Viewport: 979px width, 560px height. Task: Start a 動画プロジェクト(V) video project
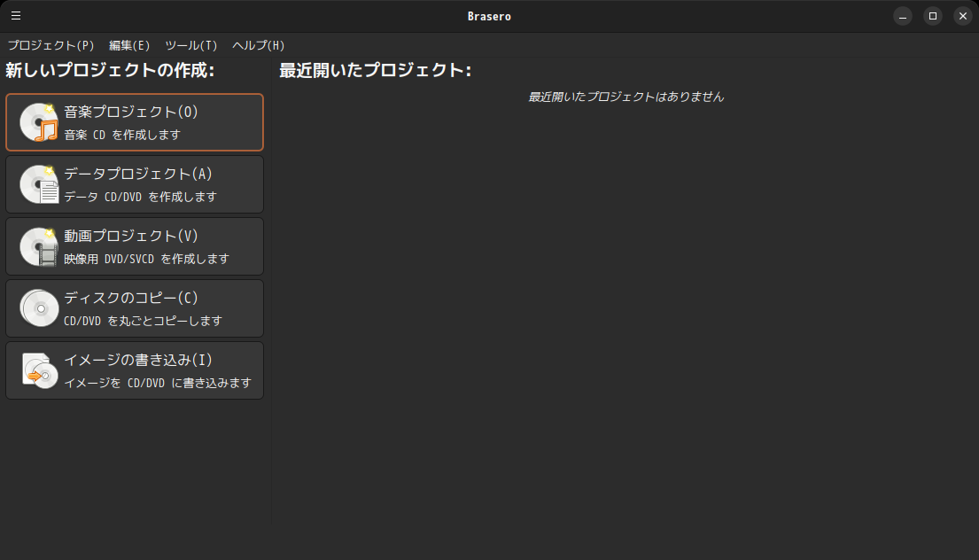pyautogui.click(x=135, y=246)
